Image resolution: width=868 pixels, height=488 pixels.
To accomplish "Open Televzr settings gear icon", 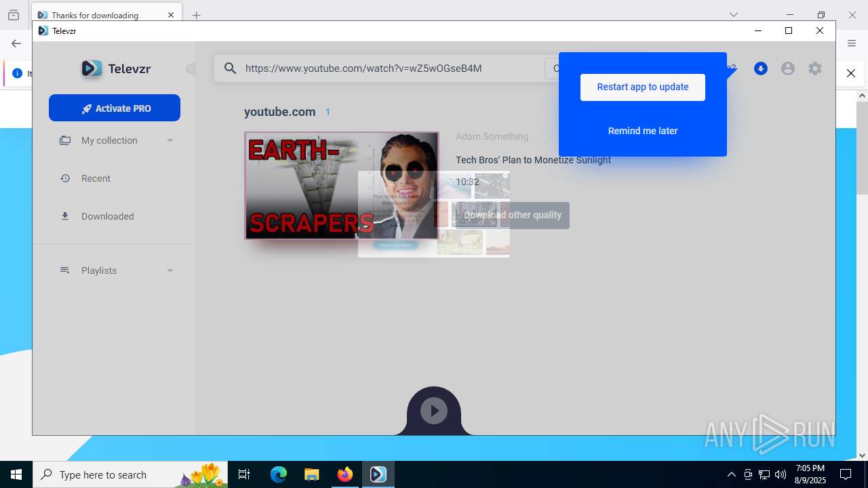I will [815, 68].
